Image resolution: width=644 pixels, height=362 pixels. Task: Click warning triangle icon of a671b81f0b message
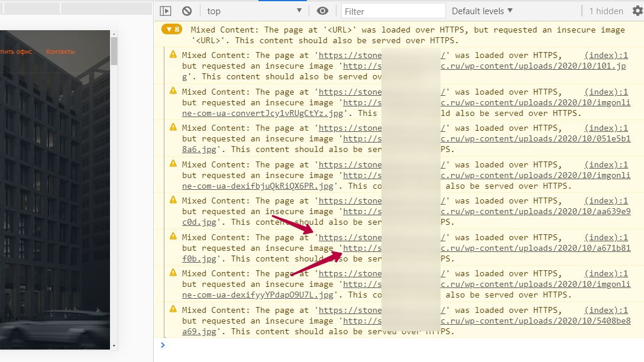click(x=173, y=236)
